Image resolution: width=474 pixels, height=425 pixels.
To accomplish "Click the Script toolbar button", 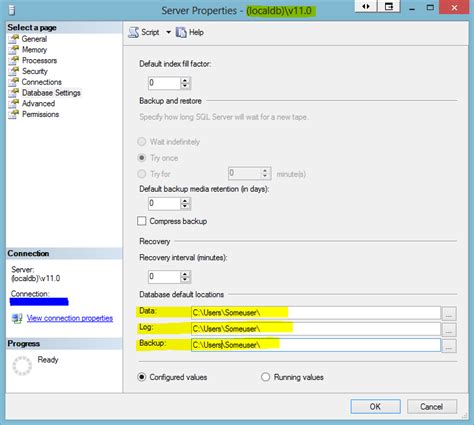I will [144, 32].
